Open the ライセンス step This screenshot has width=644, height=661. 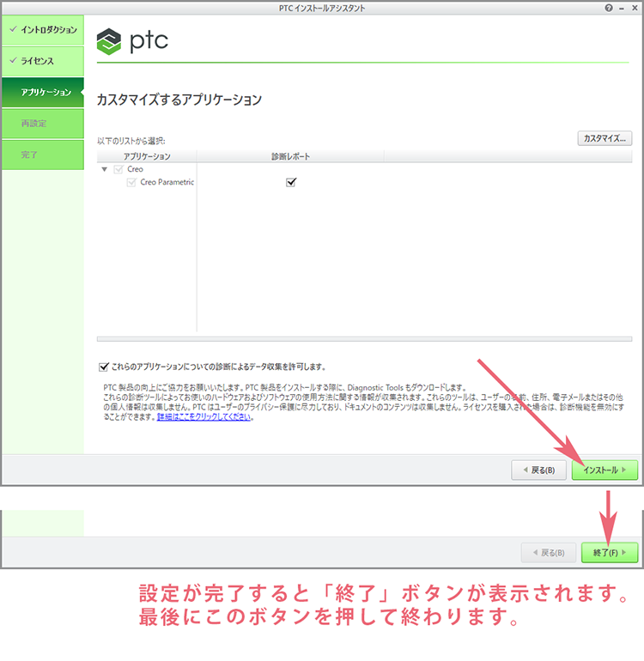[43, 61]
